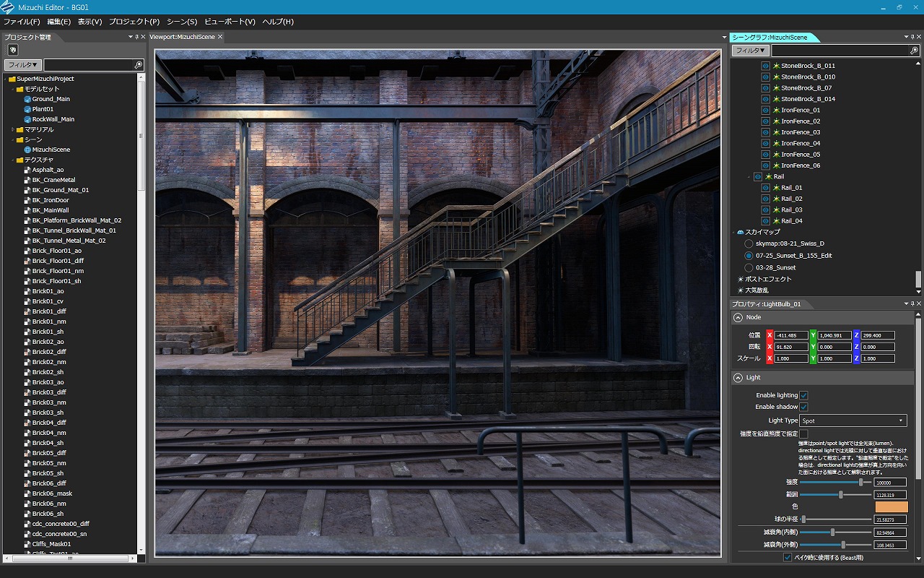
Task: Uncheck the Enable shadow checkbox
Action: click(x=803, y=407)
